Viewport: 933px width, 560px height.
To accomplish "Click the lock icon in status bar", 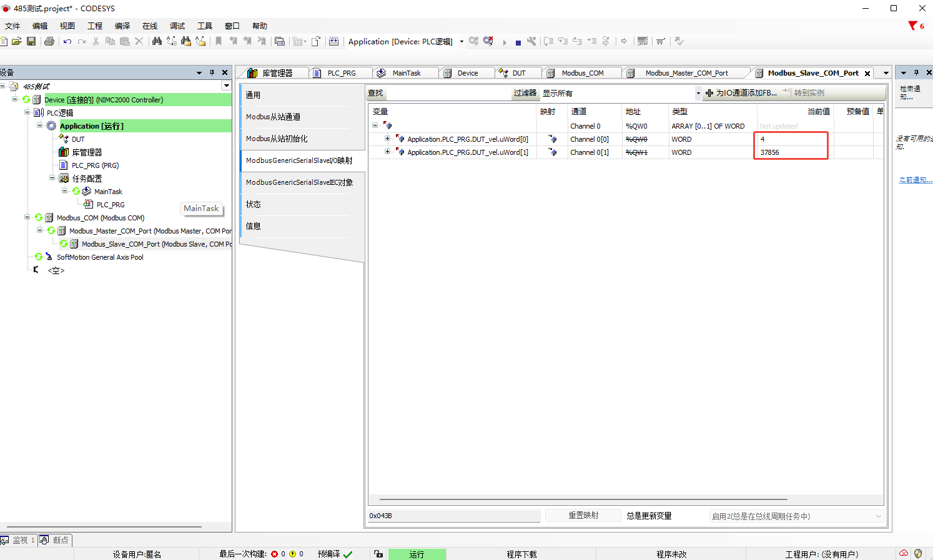I will pyautogui.click(x=378, y=554).
